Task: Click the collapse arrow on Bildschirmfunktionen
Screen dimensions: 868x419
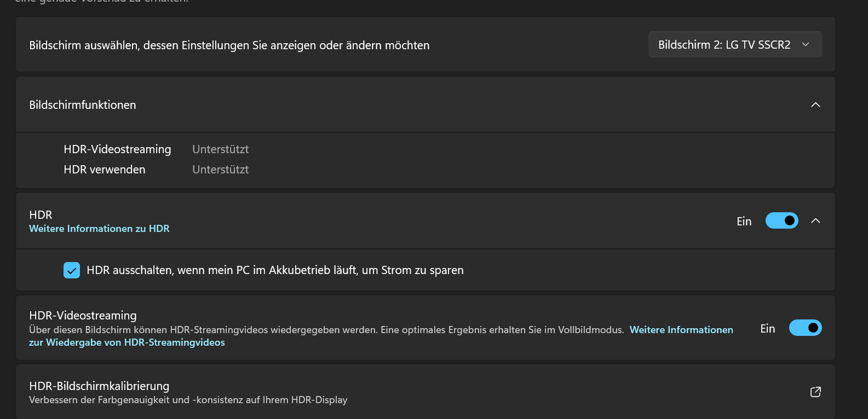Action: (x=815, y=104)
